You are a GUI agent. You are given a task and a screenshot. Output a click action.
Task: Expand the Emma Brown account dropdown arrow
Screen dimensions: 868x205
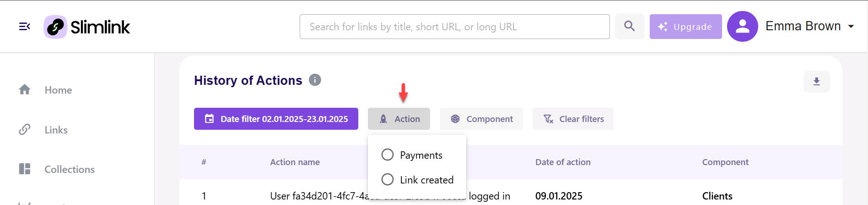pos(851,27)
